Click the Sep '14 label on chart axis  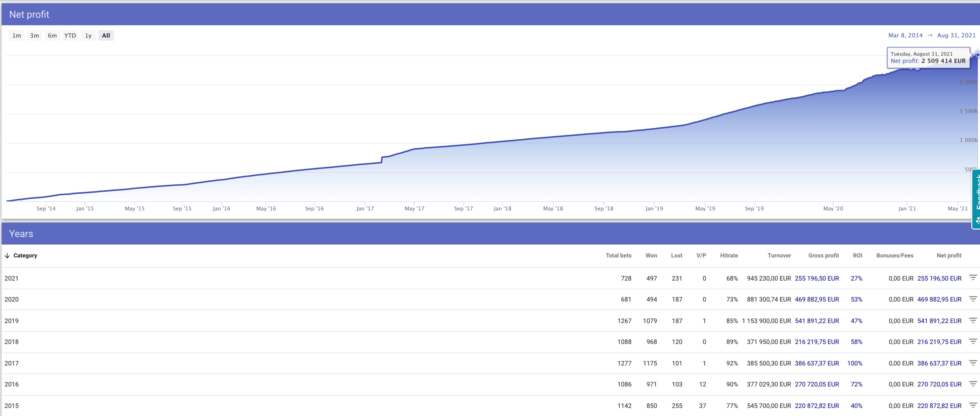(46, 209)
